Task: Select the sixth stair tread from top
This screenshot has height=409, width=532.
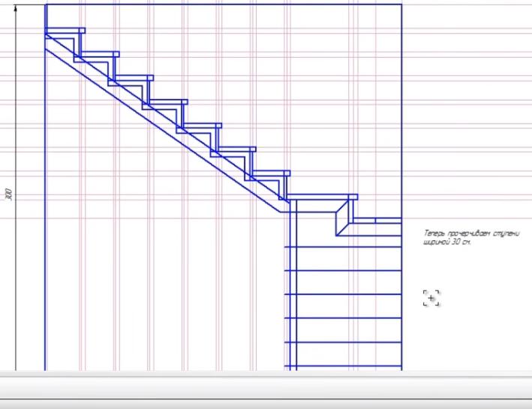Action: pos(237,149)
